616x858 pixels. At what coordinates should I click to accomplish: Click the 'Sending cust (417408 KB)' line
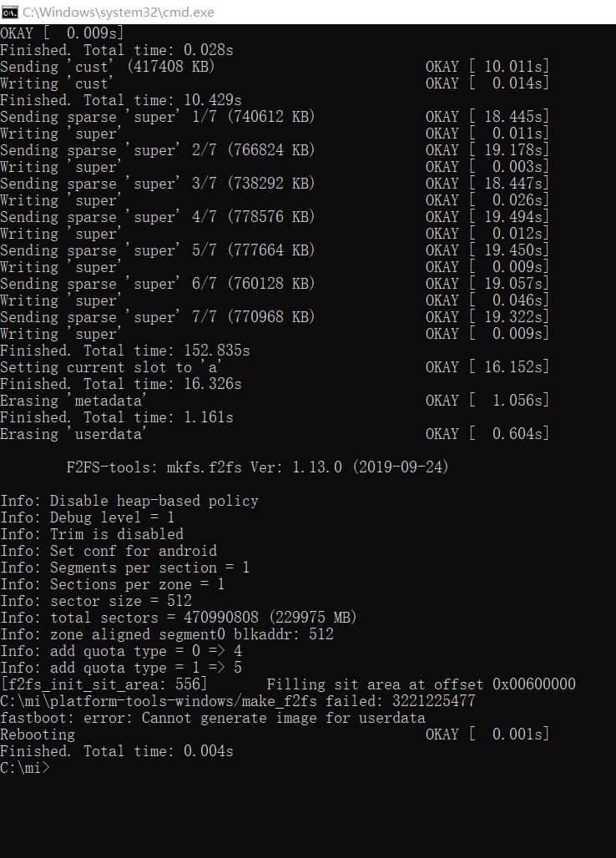(x=274, y=67)
